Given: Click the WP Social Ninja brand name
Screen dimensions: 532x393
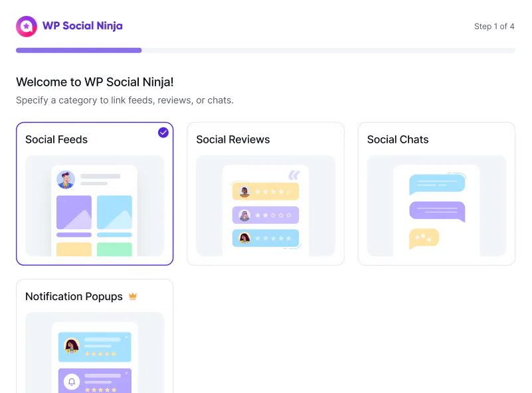Looking at the screenshot, I should pos(82,26).
